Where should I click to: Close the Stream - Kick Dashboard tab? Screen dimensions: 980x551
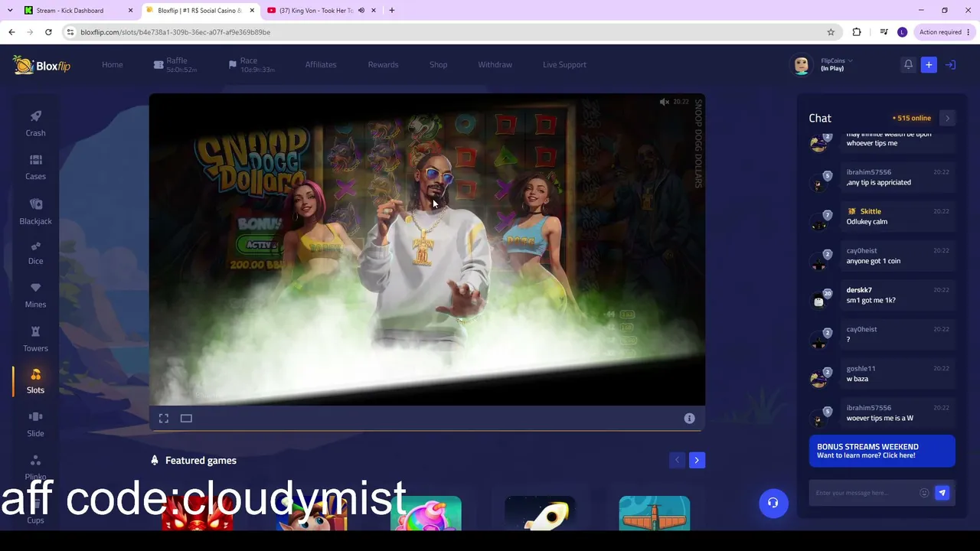(130, 11)
